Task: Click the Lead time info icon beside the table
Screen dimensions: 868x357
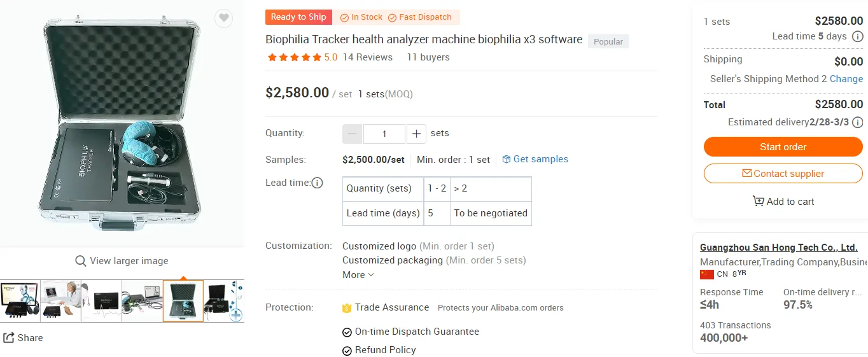Action: pos(317,183)
